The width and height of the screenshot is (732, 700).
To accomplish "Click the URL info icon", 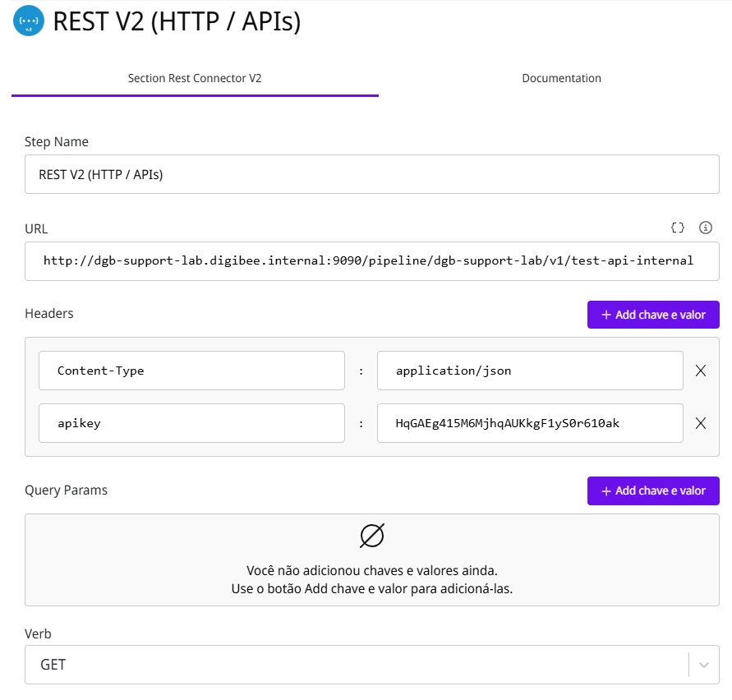I will coord(705,228).
